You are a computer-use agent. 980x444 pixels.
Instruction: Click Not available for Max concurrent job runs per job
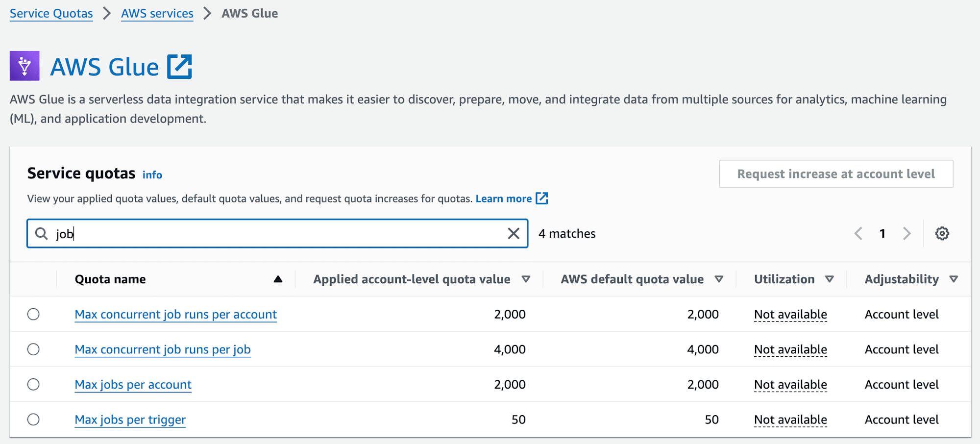click(790, 350)
